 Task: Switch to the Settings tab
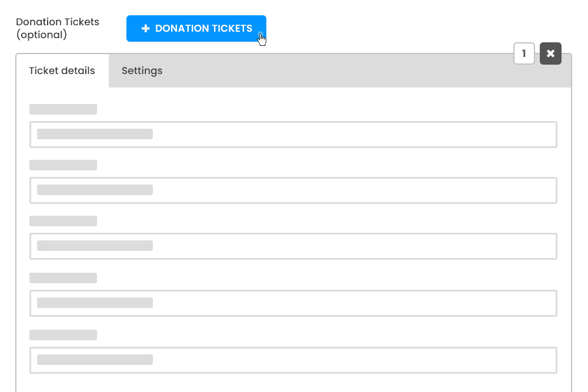coord(142,71)
